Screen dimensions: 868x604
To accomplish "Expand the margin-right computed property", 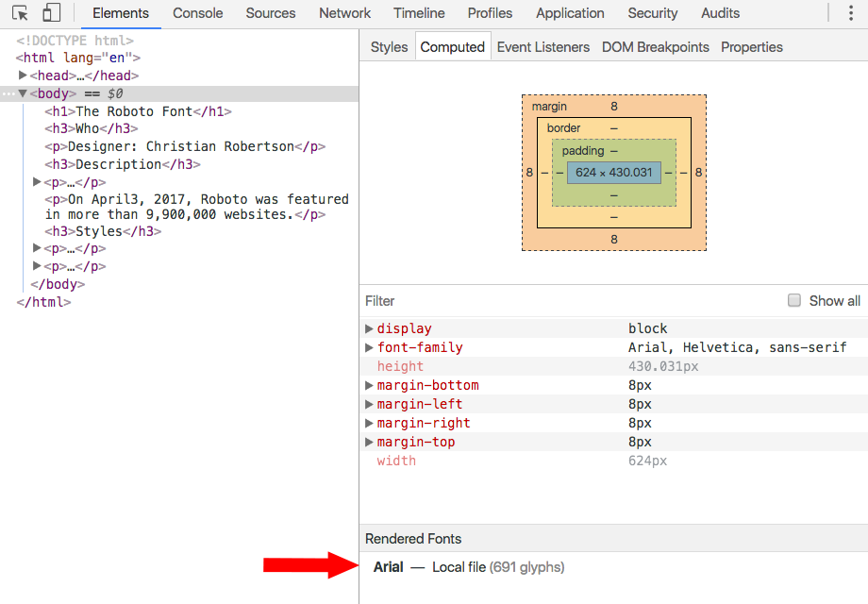I will click(x=369, y=423).
